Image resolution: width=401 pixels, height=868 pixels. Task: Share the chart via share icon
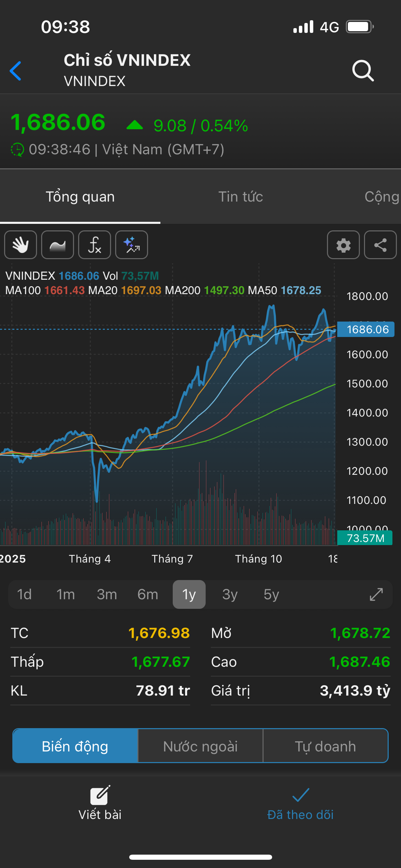click(x=380, y=245)
